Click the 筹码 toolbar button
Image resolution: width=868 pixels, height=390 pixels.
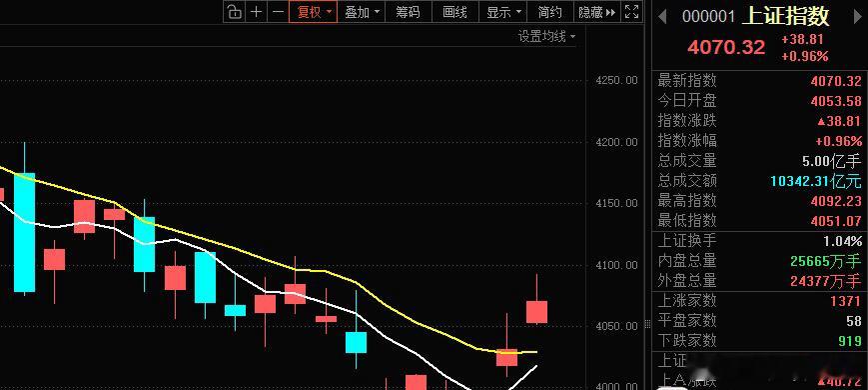(x=408, y=12)
